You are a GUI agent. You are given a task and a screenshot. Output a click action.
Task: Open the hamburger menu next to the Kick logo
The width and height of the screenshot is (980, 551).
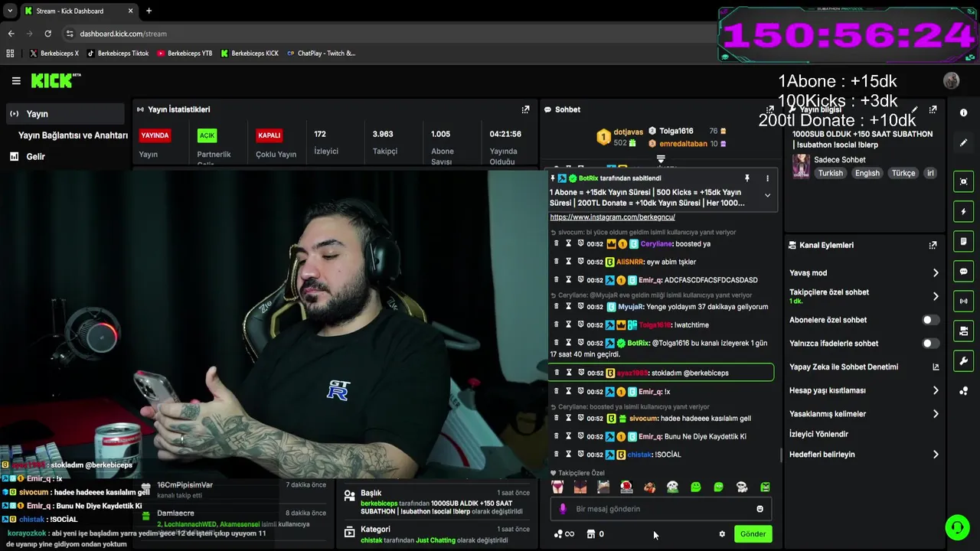[16, 80]
